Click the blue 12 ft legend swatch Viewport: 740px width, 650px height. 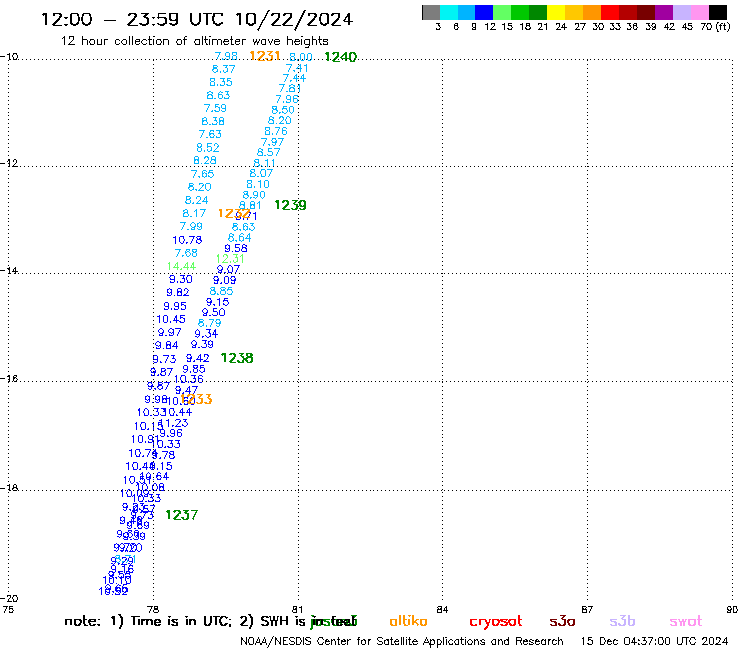coord(484,12)
